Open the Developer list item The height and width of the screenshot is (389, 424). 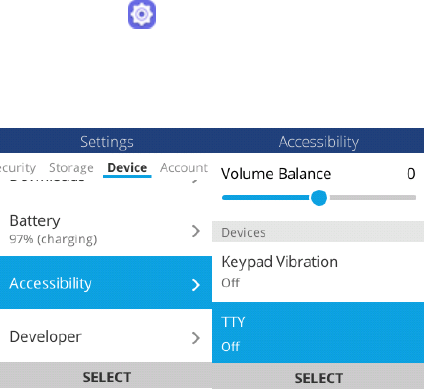106,336
